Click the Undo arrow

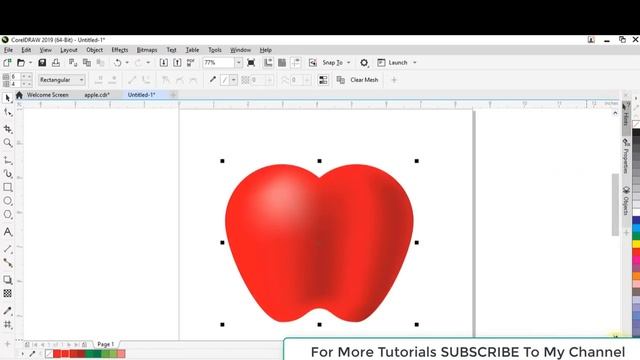click(x=118, y=62)
